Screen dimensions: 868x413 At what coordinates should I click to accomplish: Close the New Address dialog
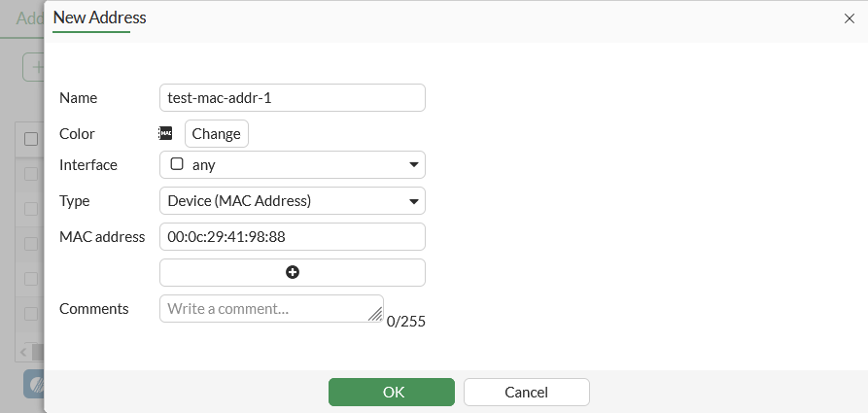click(849, 17)
